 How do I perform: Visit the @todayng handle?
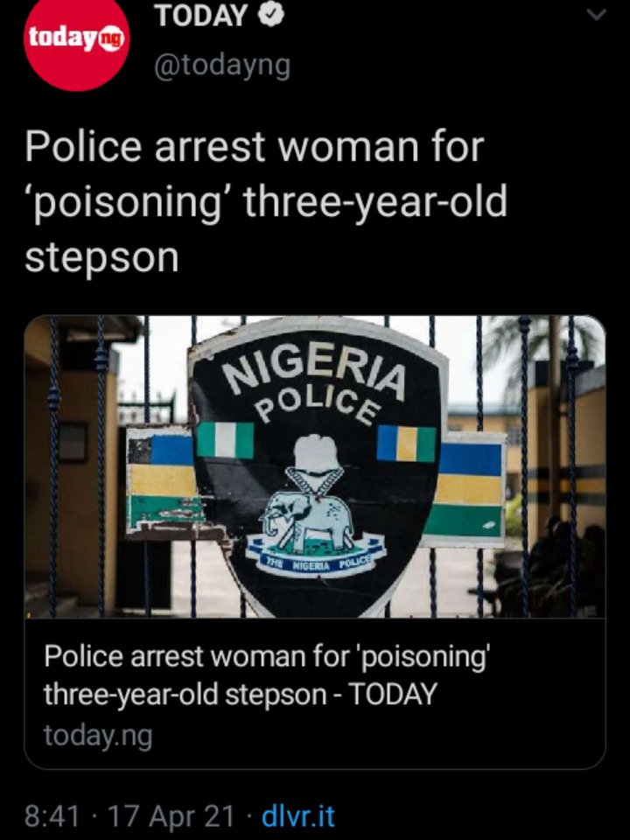coord(222,66)
